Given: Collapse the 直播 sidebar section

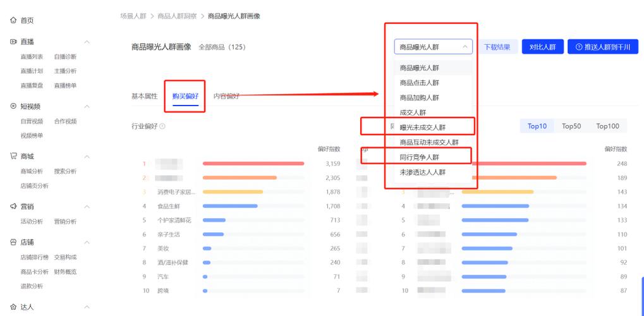Looking at the screenshot, I should tap(87, 42).
